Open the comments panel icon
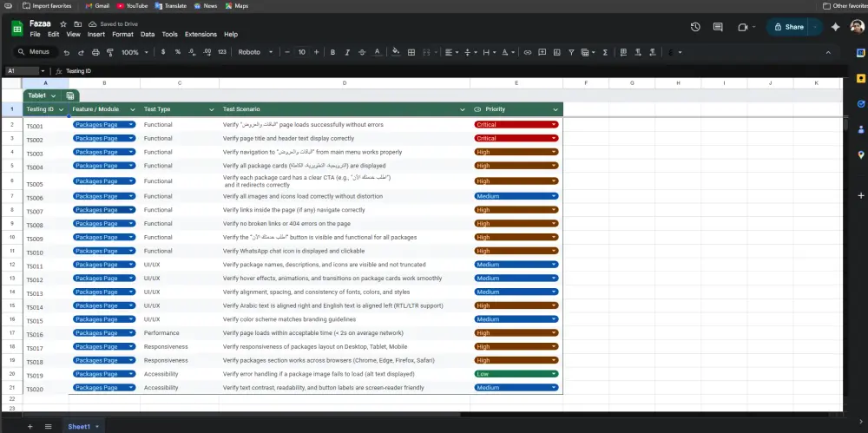Screen dimensions: 868x433 pos(718,27)
